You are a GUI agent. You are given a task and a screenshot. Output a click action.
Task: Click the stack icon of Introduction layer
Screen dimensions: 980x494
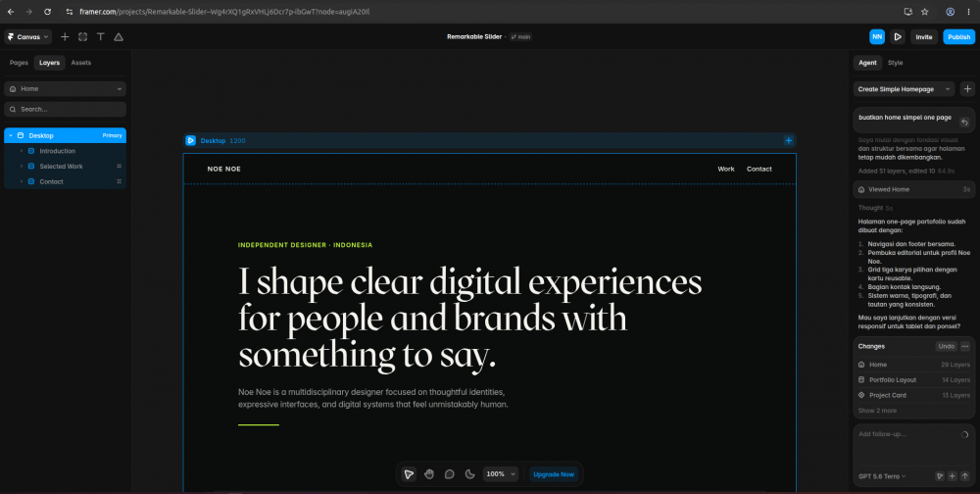(31, 151)
